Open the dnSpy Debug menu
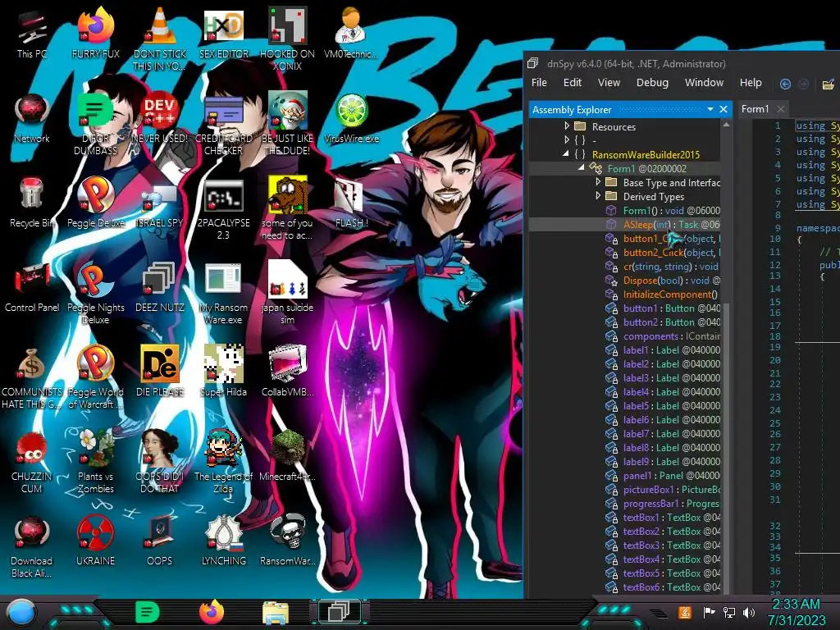The image size is (840, 630). (652, 83)
